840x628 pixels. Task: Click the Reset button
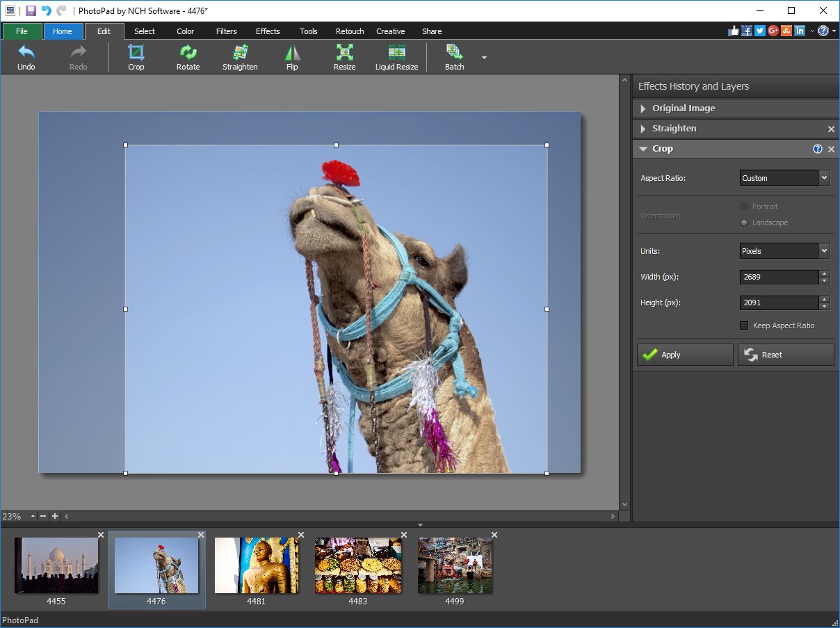[x=785, y=355]
